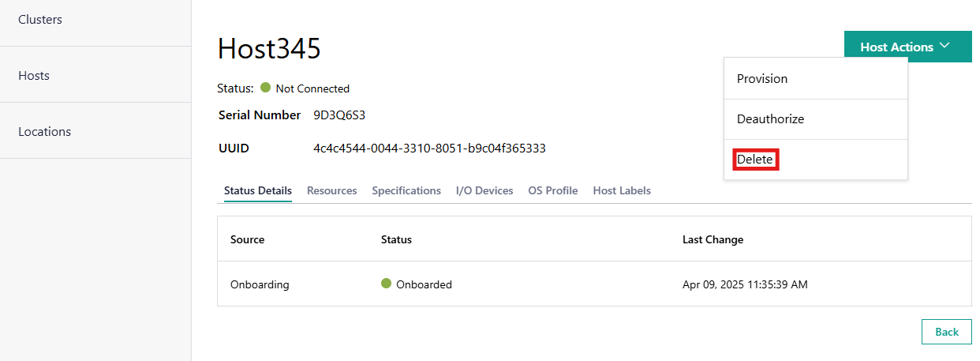The width and height of the screenshot is (980, 361).
Task: Choose Provision from the Host Actions menu
Action: pos(762,79)
